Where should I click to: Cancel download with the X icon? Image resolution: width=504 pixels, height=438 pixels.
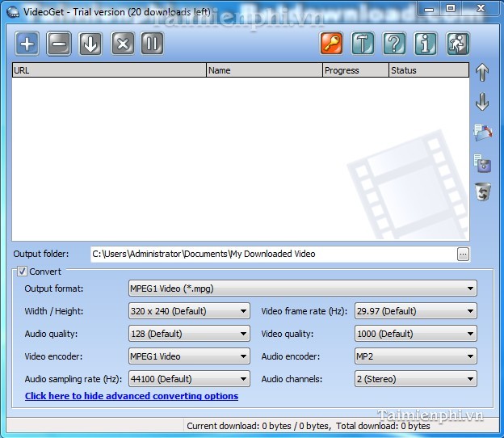pyautogui.click(x=123, y=44)
